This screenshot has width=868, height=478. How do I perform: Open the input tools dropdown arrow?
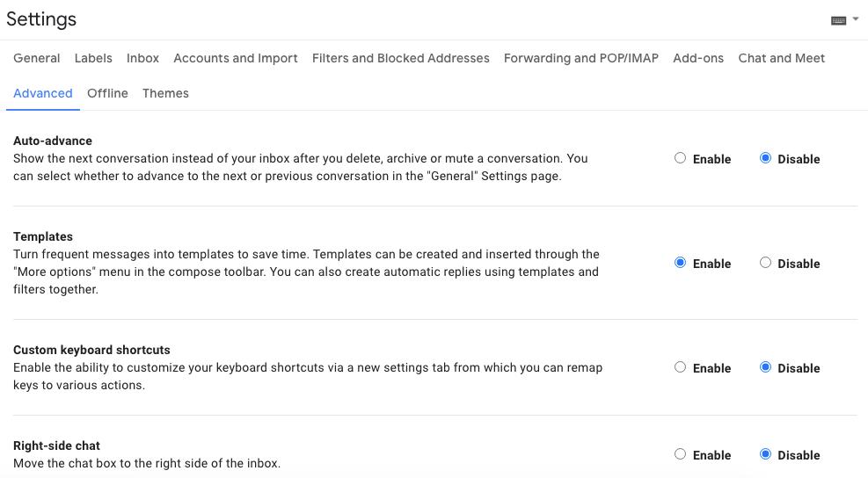pos(856,19)
